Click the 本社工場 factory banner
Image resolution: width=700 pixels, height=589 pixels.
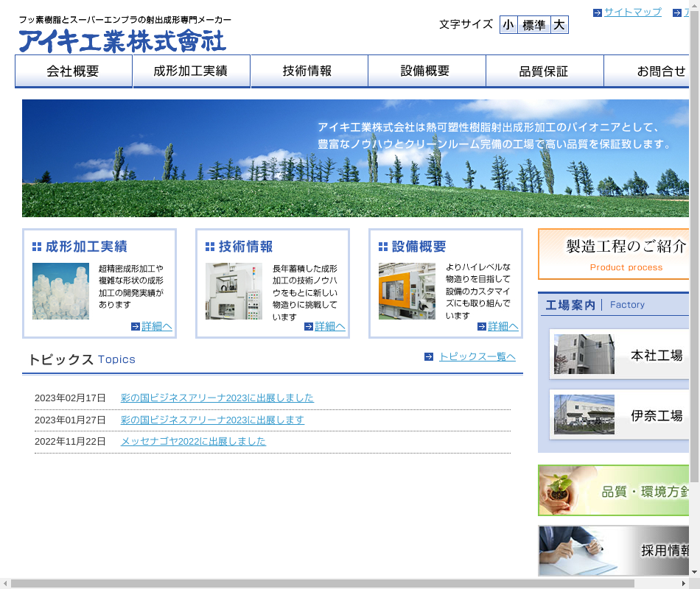(621, 355)
